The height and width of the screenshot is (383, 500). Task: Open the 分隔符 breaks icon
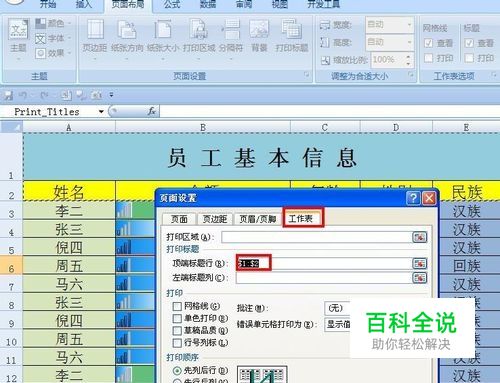coord(231,30)
